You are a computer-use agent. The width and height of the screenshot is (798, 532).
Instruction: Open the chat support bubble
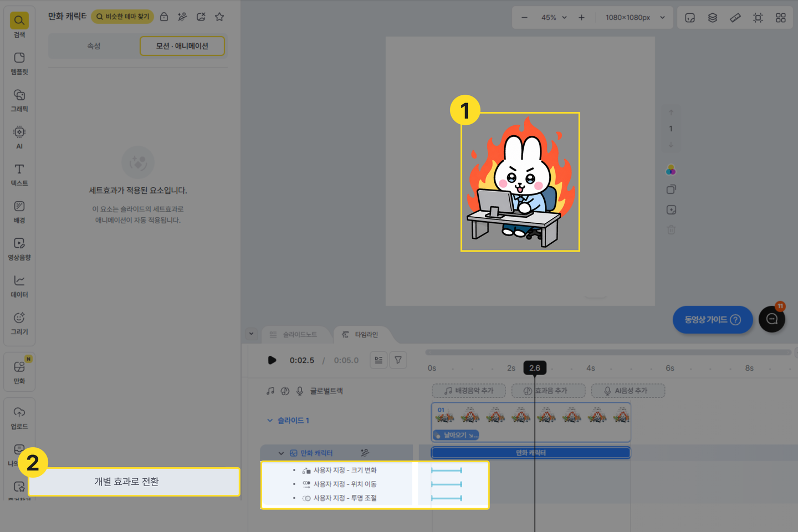pyautogui.click(x=772, y=319)
